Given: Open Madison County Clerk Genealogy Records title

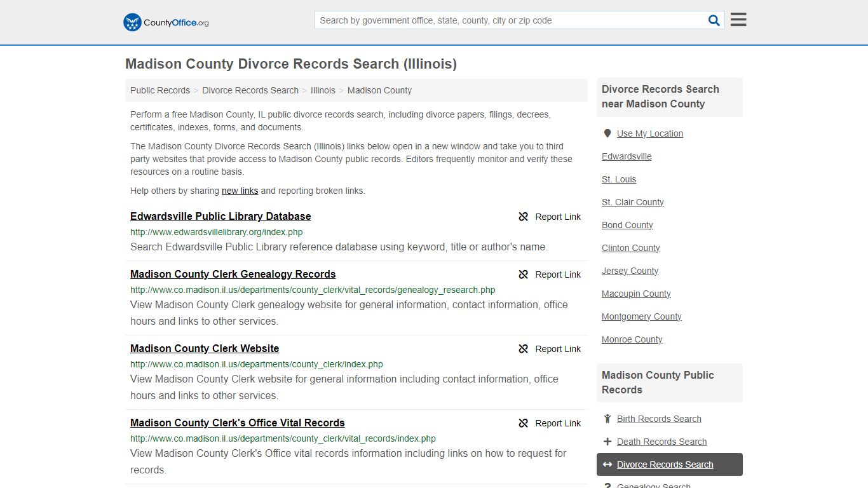Looking at the screenshot, I should 233,274.
